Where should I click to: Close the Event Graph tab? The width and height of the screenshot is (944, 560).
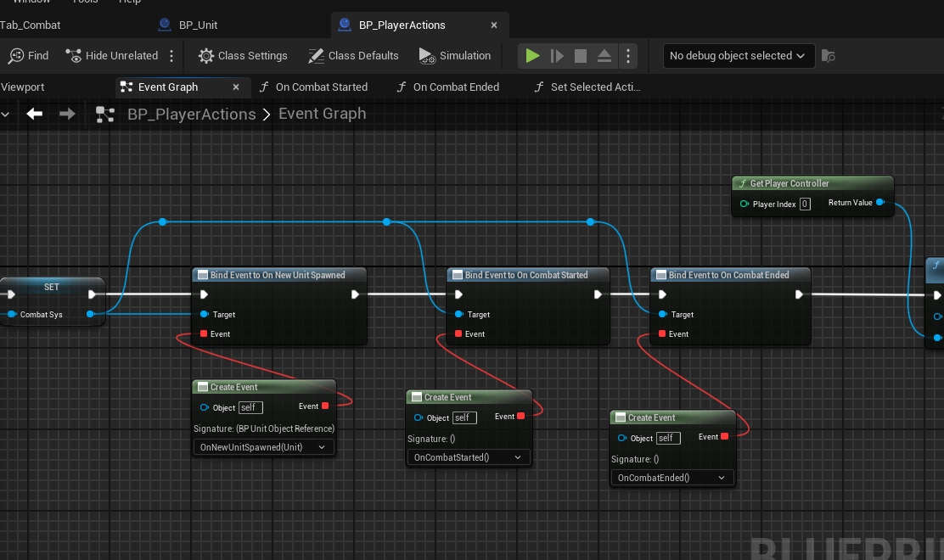[236, 87]
